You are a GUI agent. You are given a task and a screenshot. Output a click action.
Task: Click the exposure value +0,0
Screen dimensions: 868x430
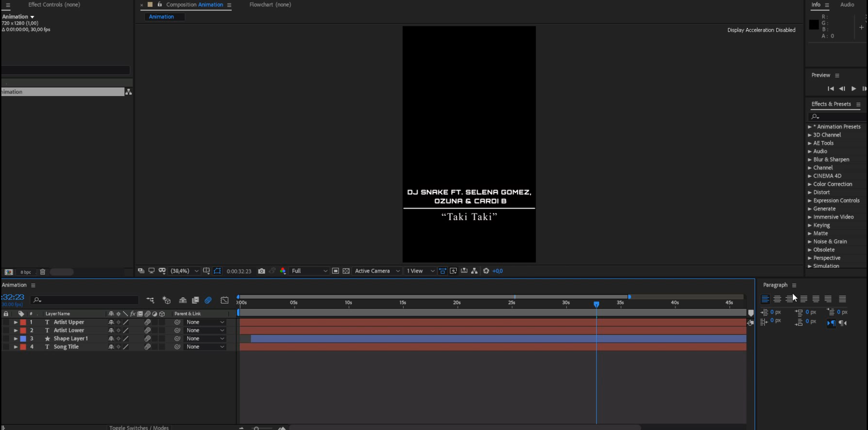pos(497,271)
